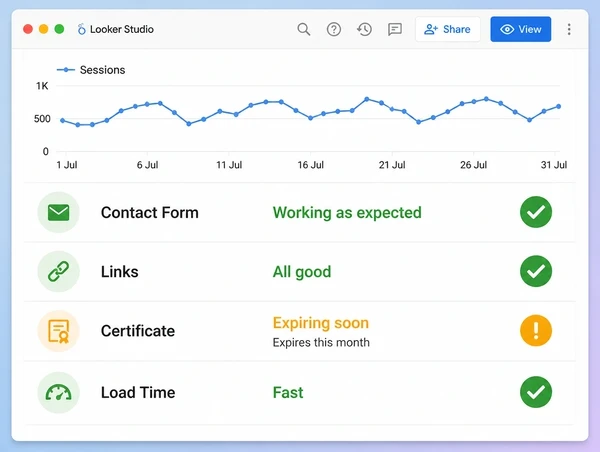This screenshot has height=452, width=600.
Task: Click the Looker Studio logo icon
Action: 81,29
